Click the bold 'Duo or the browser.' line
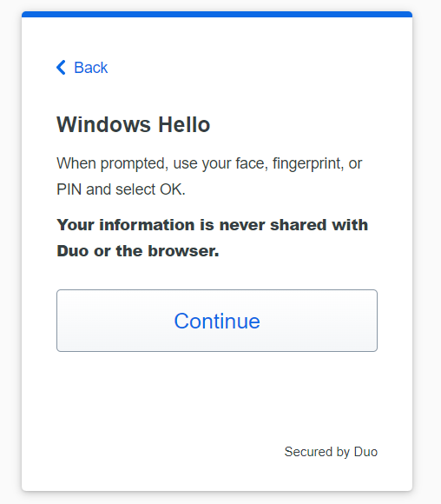This screenshot has width=441, height=504. pyautogui.click(x=138, y=251)
